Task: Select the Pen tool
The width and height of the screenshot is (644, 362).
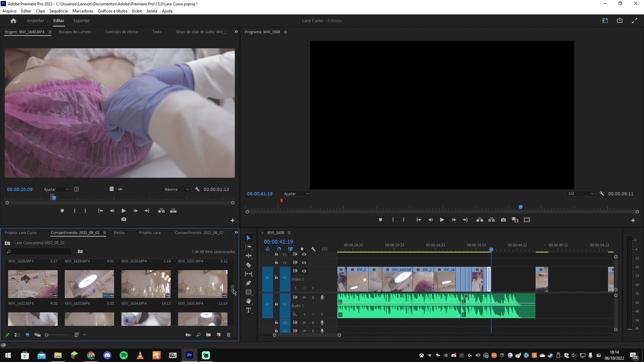Action: pyautogui.click(x=249, y=283)
